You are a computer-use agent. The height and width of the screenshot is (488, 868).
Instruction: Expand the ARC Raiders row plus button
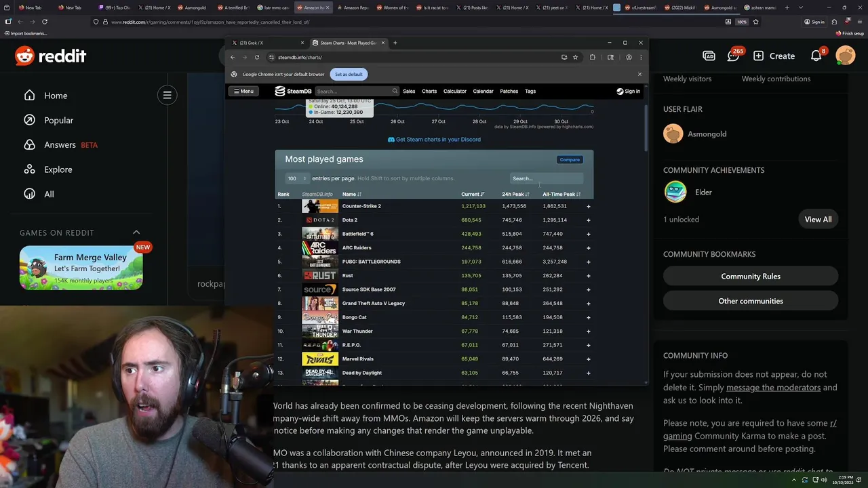(588, 248)
